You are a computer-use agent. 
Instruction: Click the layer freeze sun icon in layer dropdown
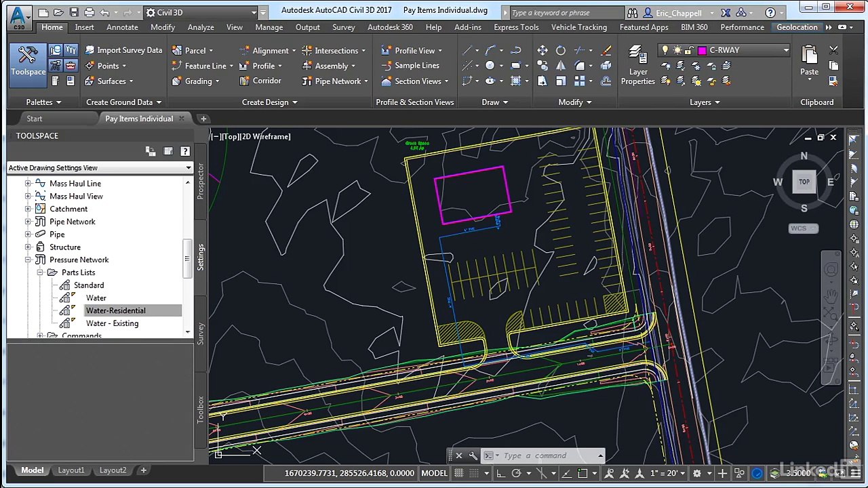pos(677,50)
